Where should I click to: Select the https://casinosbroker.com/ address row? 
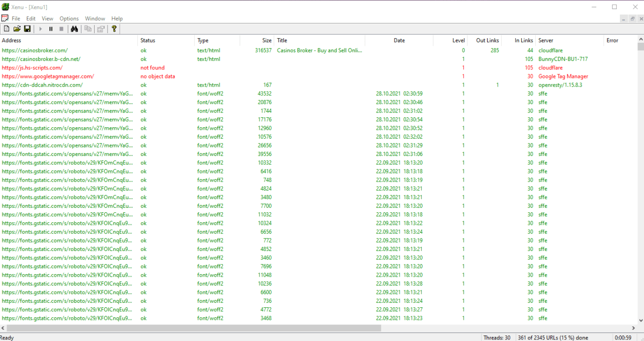pos(35,50)
